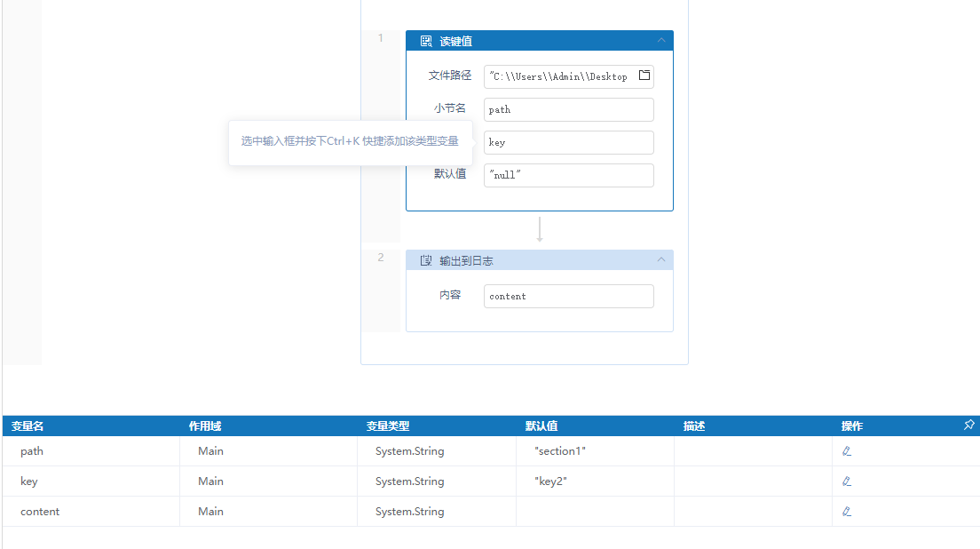
Task: Click the edit icon for path variable
Action: [x=847, y=451]
